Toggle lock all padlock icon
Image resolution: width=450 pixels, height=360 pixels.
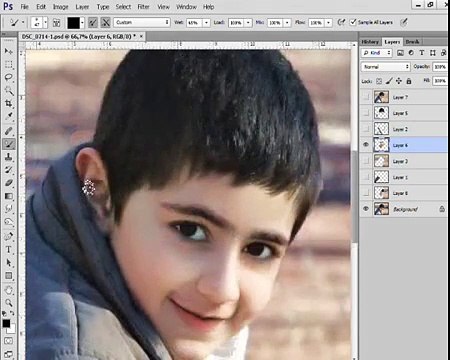409,81
